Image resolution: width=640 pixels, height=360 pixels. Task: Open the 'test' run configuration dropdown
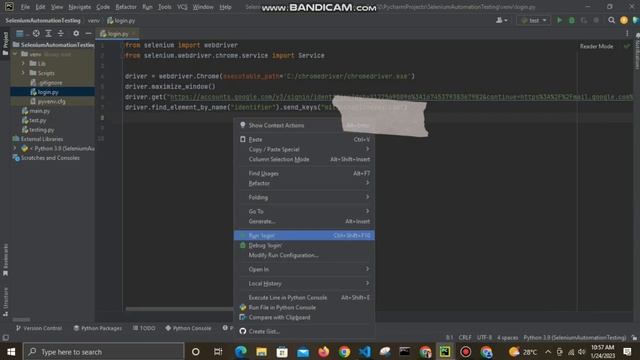[533, 20]
